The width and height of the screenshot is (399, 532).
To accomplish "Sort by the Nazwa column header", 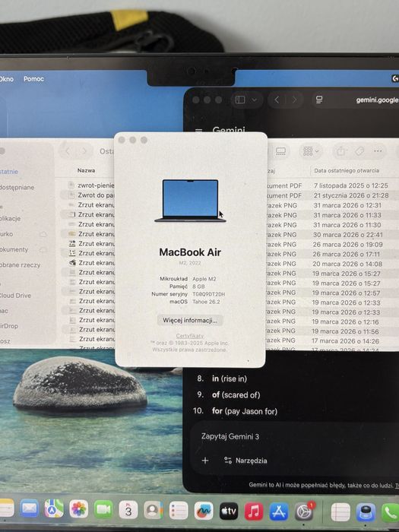I will pos(86,170).
